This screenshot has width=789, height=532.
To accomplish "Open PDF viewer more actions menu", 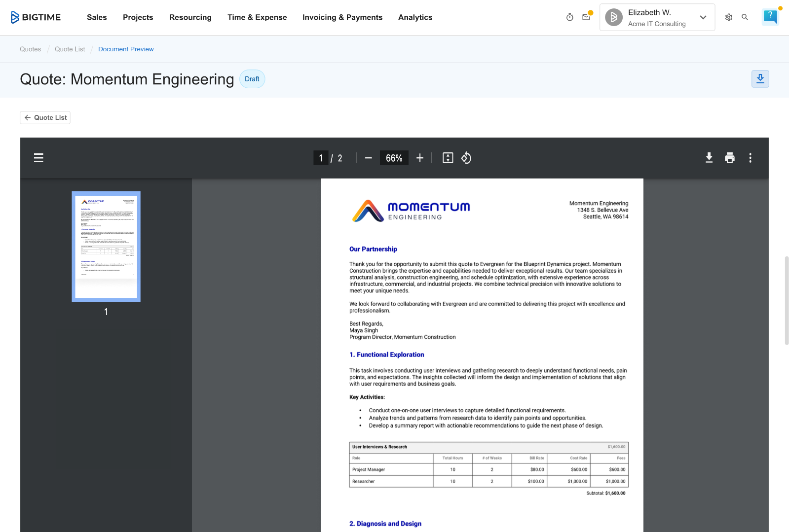I will (751, 158).
